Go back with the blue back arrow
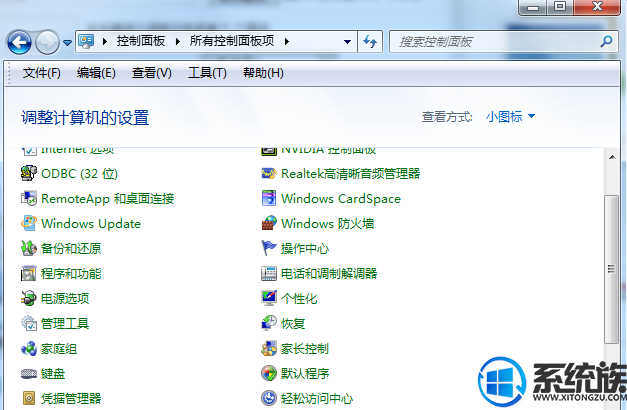This screenshot has width=627, height=410. (x=19, y=42)
